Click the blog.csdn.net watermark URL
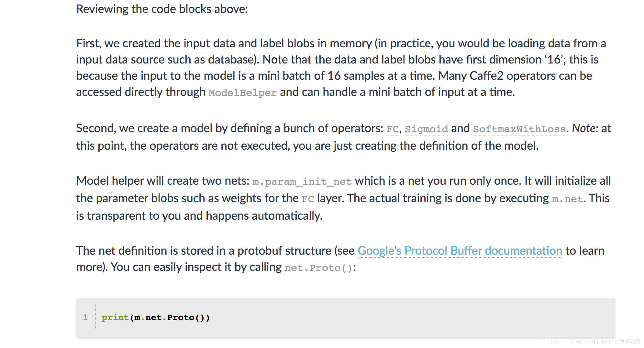Image resolution: width=644 pixels, height=348 pixels. [592, 342]
